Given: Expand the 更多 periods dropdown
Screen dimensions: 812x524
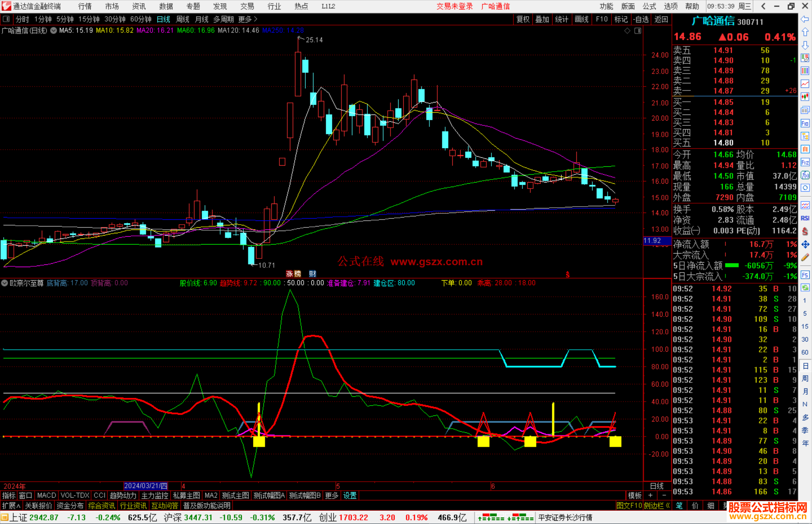Looking at the screenshot, I should click(x=247, y=19).
